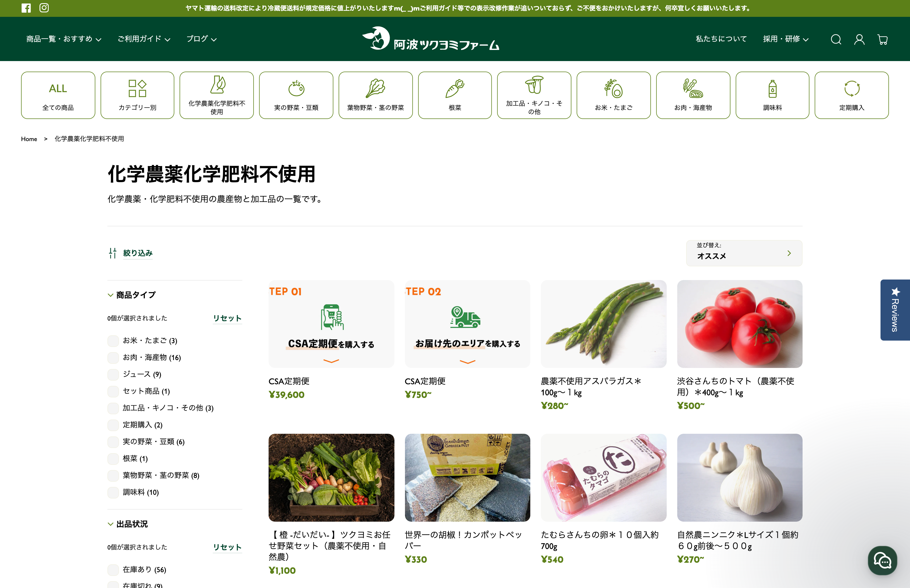
Task: Open the live chat bubble icon
Action: 882,561
